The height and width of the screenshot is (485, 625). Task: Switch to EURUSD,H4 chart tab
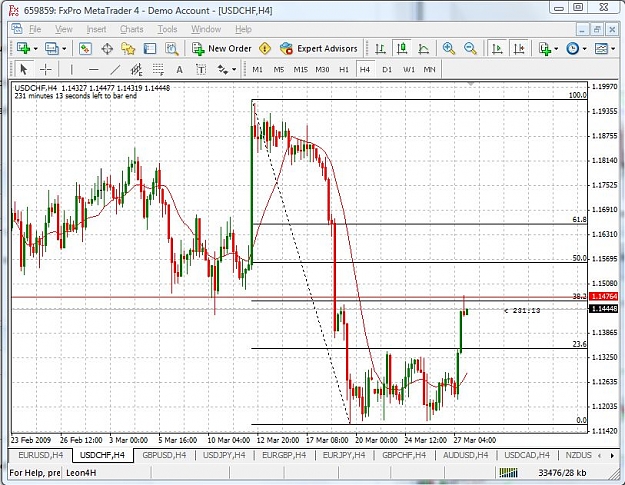40,455
